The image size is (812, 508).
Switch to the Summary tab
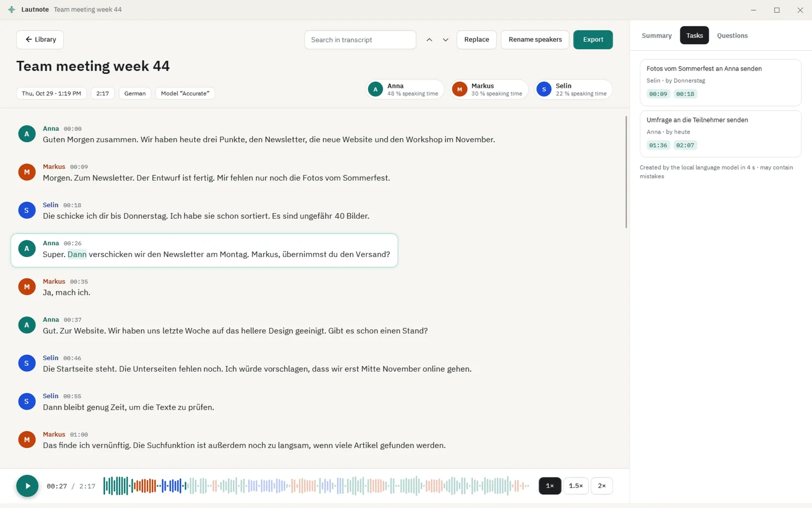point(657,36)
